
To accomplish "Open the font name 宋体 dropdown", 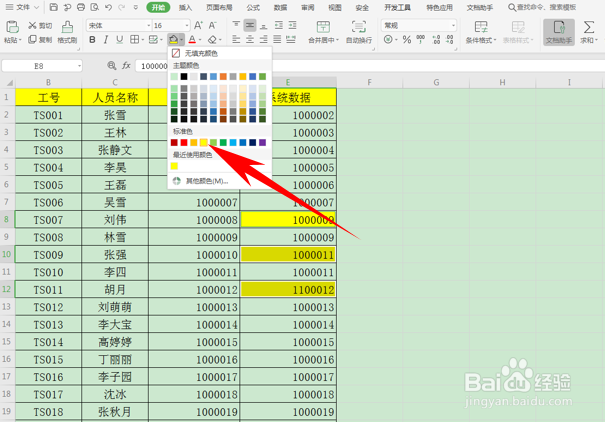I will 149,25.
